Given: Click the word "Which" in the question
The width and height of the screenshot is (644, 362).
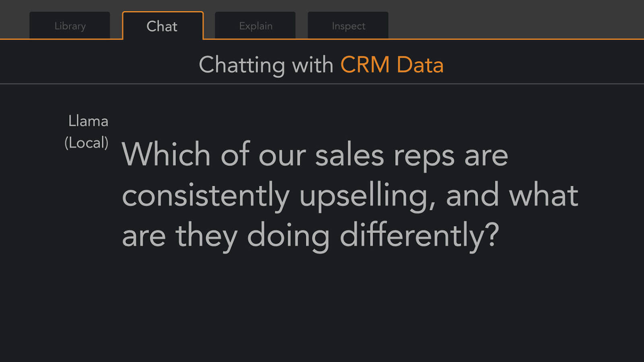Looking at the screenshot, I should pos(166,154).
